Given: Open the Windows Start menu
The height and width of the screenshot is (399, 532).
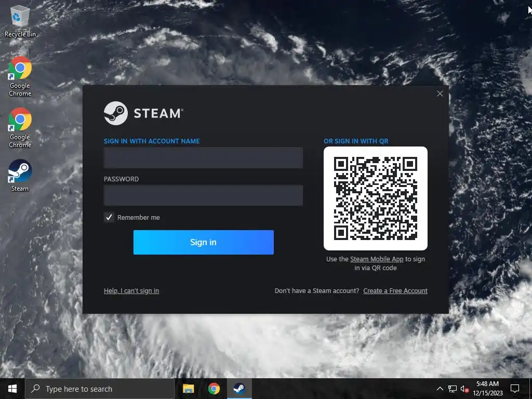Looking at the screenshot, I should [x=12, y=389].
